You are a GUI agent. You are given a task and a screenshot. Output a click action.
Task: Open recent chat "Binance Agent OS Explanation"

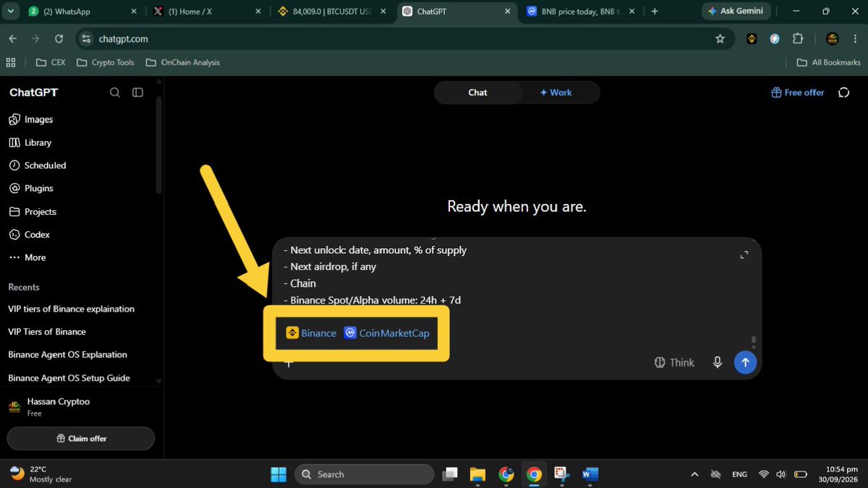(67, 355)
